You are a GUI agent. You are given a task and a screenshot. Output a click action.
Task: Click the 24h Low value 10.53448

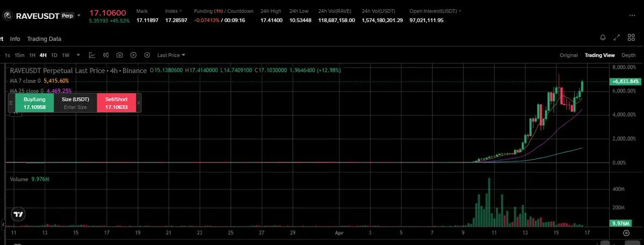pos(300,20)
